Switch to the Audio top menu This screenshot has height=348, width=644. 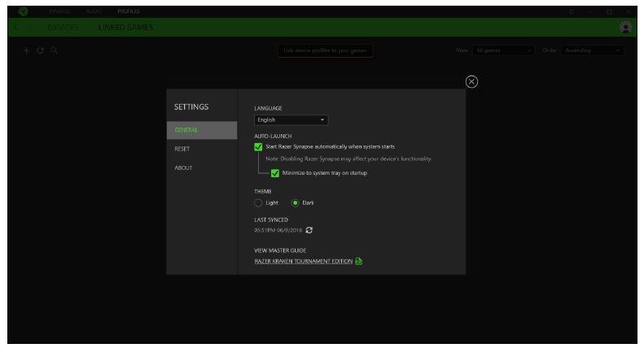[94, 11]
